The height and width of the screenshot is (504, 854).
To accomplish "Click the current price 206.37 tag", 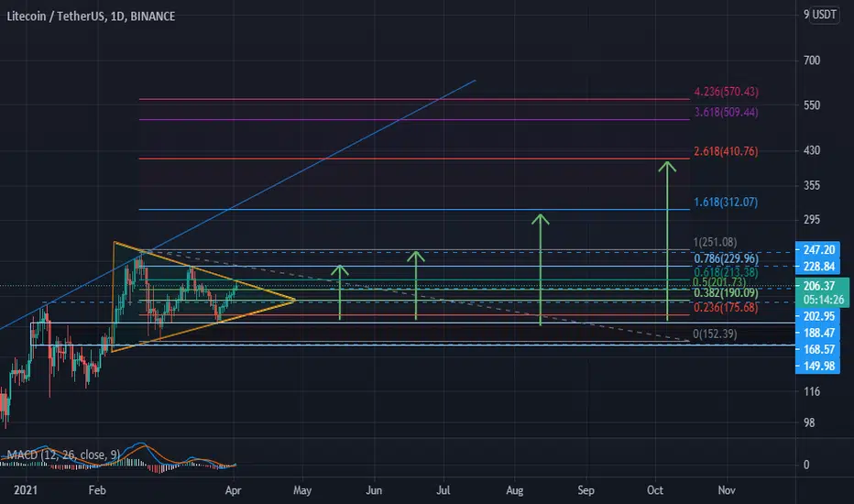I will [818, 286].
